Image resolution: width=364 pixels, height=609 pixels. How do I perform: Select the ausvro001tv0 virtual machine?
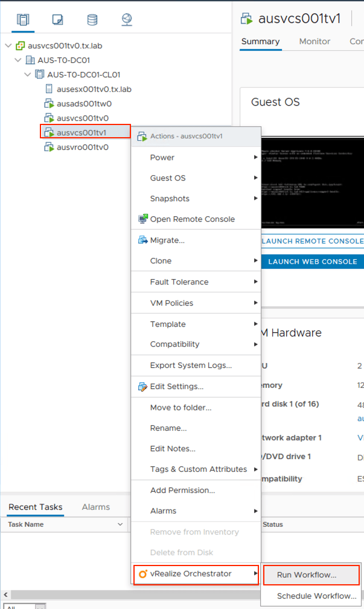82,147
